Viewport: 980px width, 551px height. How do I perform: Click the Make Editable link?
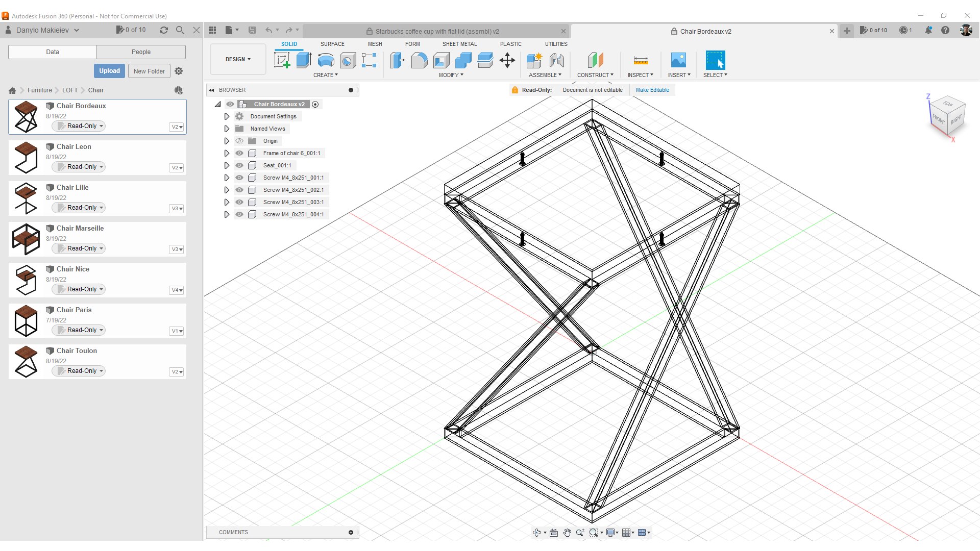pyautogui.click(x=652, y=90)
